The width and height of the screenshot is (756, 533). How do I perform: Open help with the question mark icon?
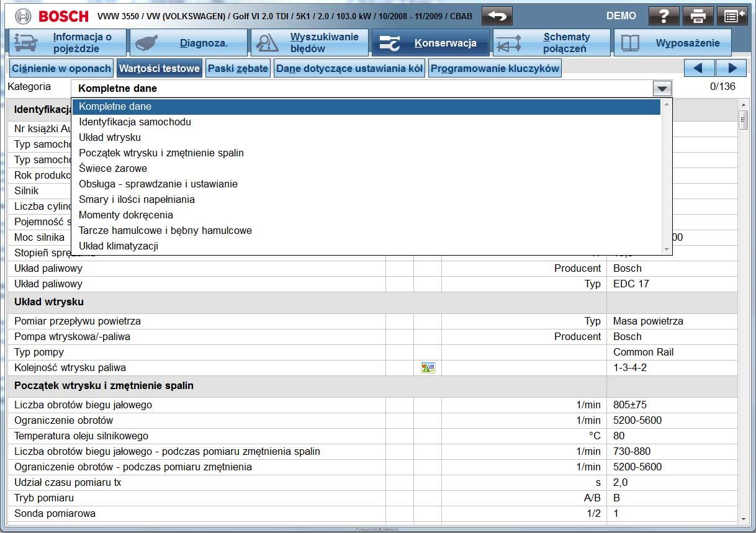(664, 16)
